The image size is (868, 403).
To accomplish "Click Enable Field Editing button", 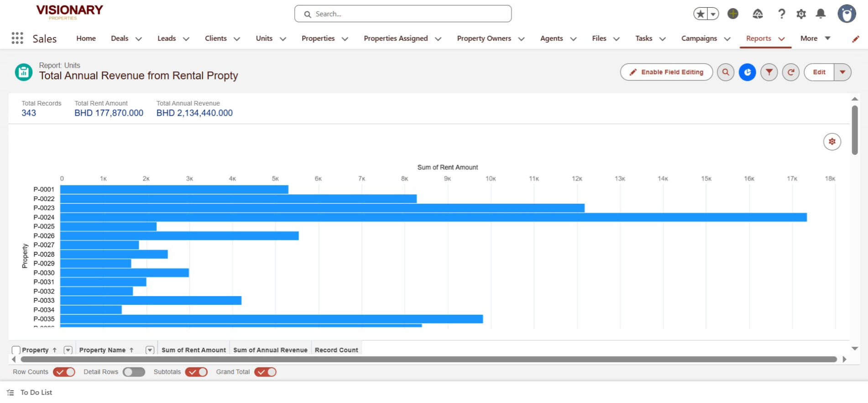I will [x=666, y=72].
